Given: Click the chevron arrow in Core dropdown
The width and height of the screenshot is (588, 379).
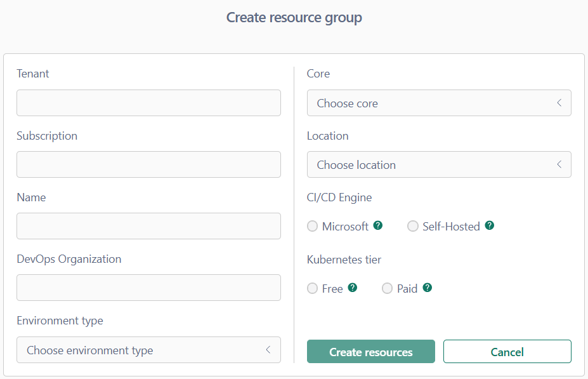Looking at the screenshot, I should (x=559, y=103).
